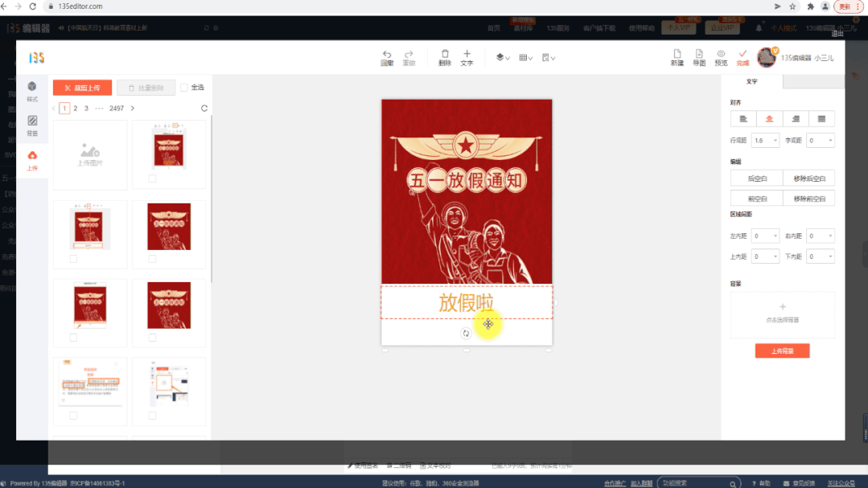Click the rotate handle below the text block
The width and height of the screenshot is (868, 488).
tap(466, 333)
